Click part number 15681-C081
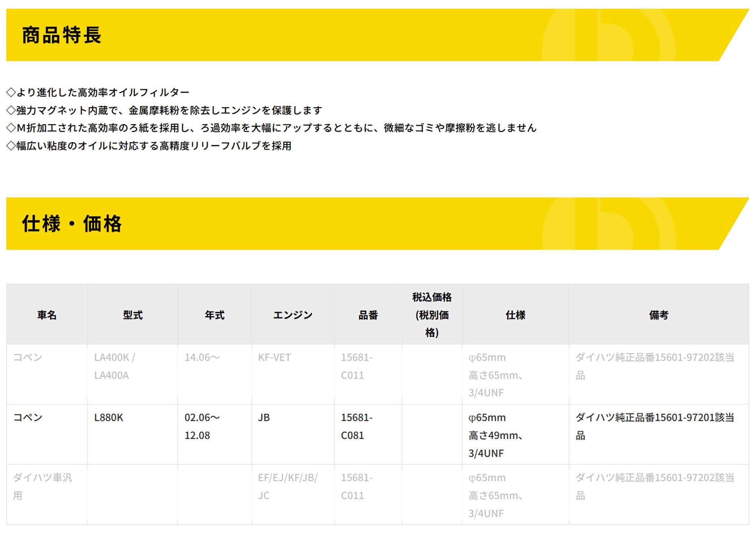 point(356,426)
